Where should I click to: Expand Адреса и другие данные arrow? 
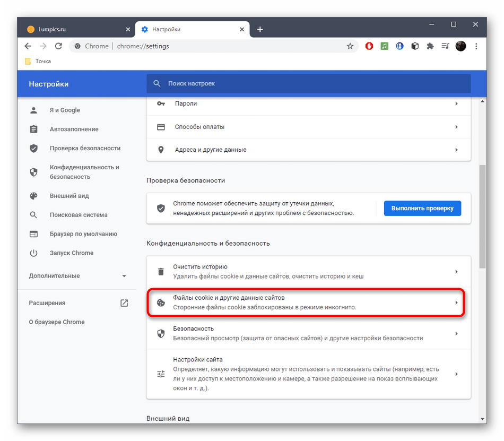[456, 150]
